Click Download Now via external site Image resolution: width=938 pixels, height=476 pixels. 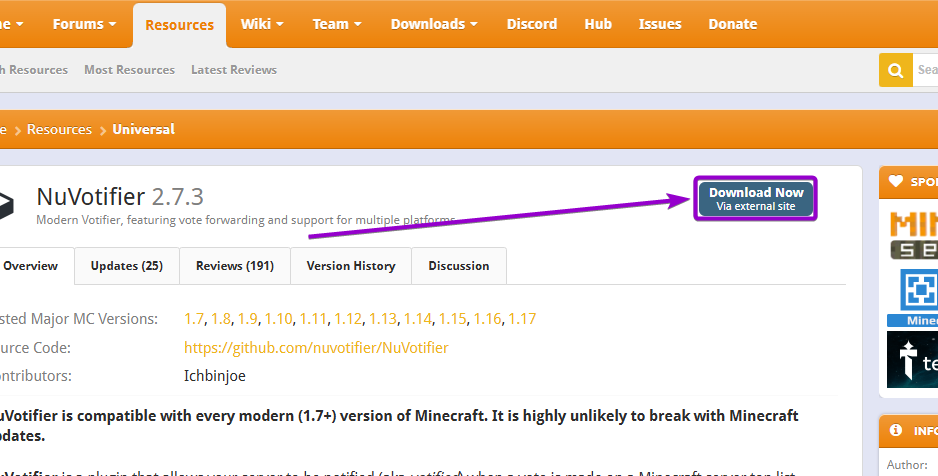click(x=756, y=199)
